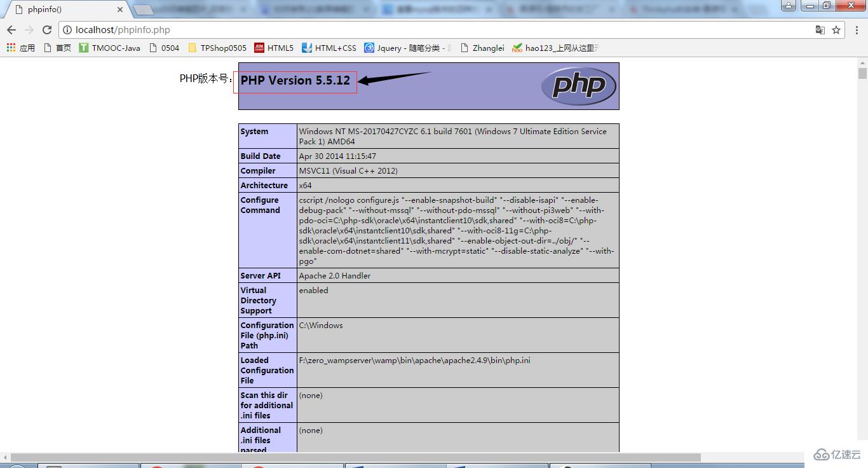Click the Compiler value MSVC11

click(x=348, y=171)
